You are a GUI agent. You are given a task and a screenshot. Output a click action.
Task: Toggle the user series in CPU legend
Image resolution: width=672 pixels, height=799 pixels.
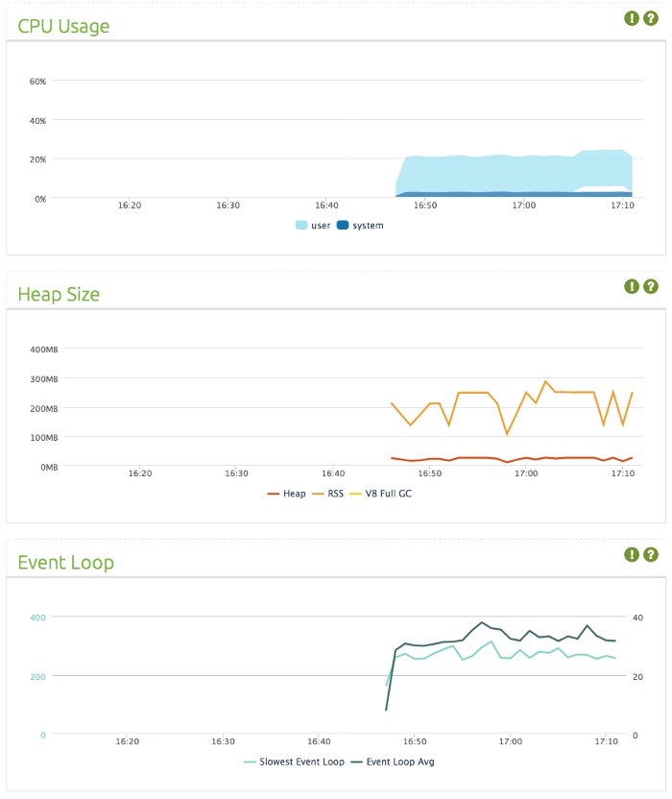tap(313, 226)
